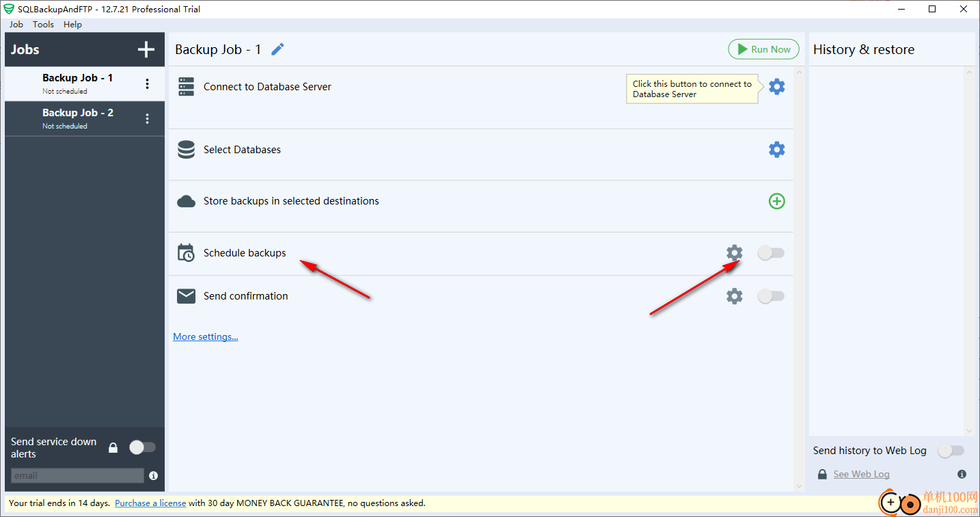Enable the Send confirmation toggle
Viewport: 980px width, 517px height.
(771, 296)
